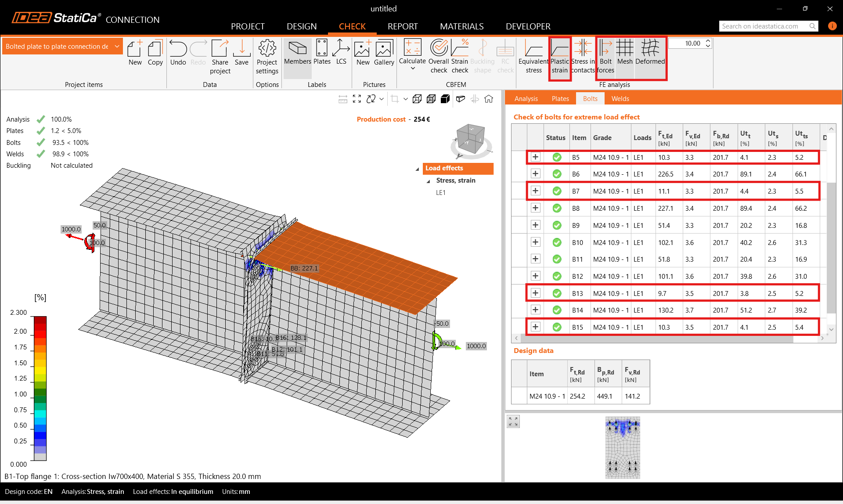Collapse the Load effects tree node
Viewport: 843px width, 504px height.
(x=418, y=169)
